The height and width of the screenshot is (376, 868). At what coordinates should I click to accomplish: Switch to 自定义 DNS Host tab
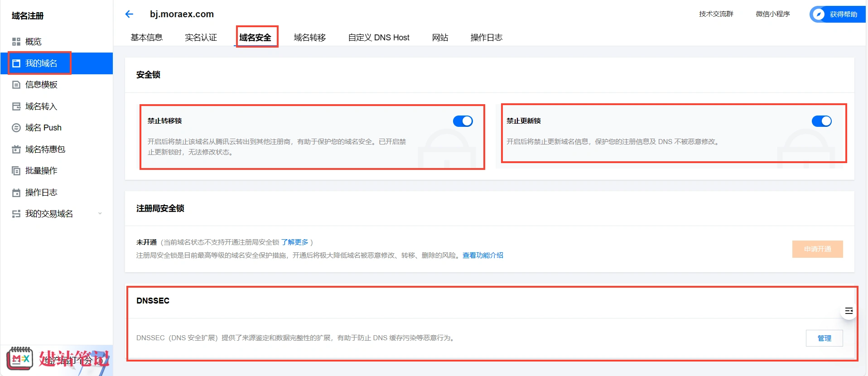click(x=379, y=38)
